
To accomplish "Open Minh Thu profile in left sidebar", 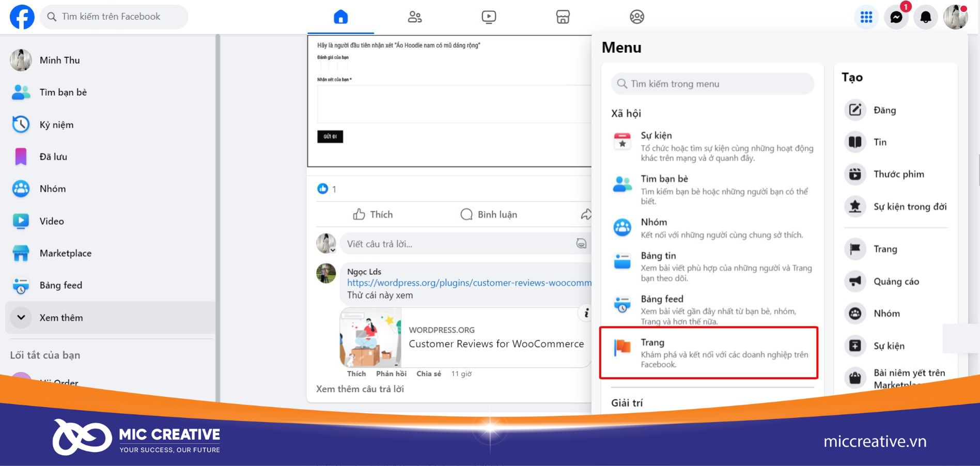I will (x=110, y=60).
